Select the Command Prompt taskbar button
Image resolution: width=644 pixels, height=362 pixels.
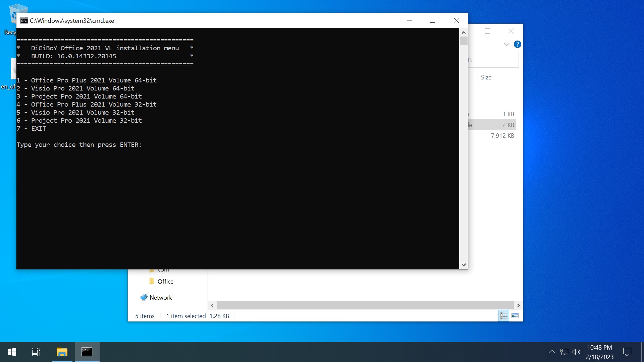[x=87, y=352]
